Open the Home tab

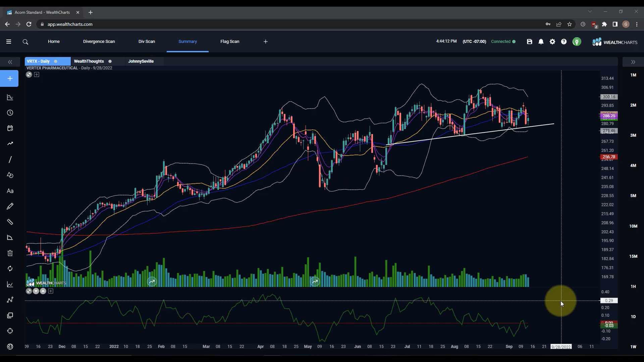54,42
